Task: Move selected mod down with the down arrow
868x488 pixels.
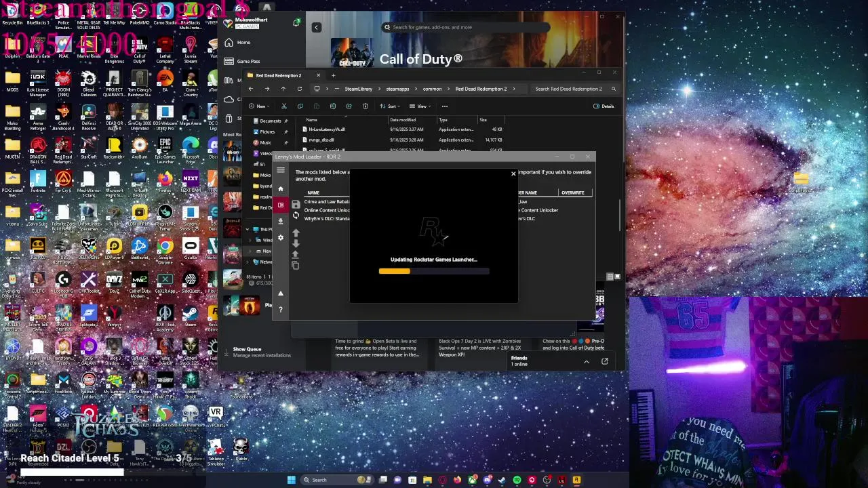Action: (296, 243)
